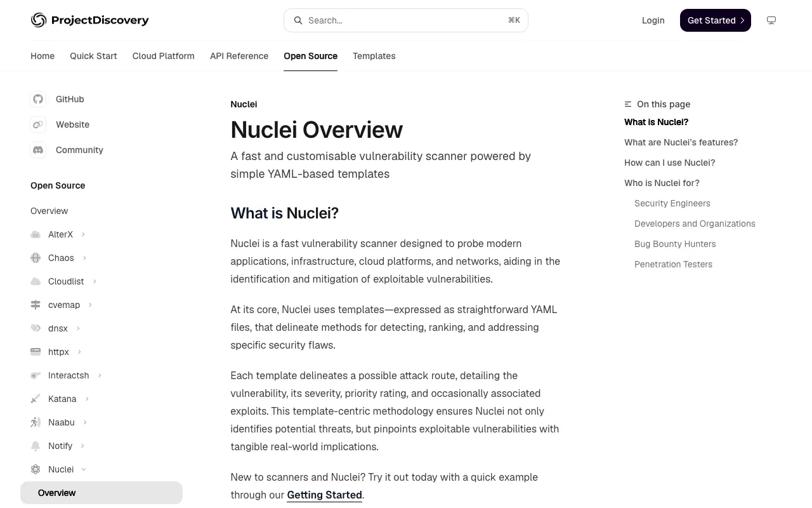The image size is (812, 508).
Task: Open the Quick Start tab
Action: pos(93,56)
